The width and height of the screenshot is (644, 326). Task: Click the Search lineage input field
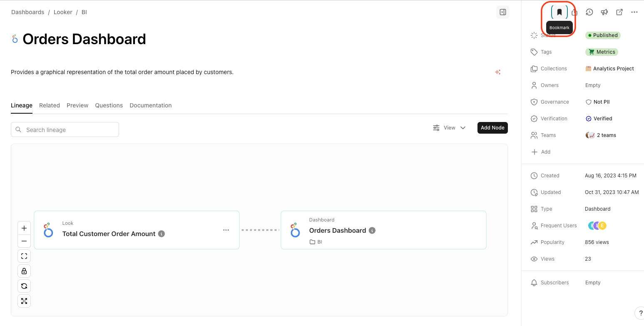coord(69,130)
